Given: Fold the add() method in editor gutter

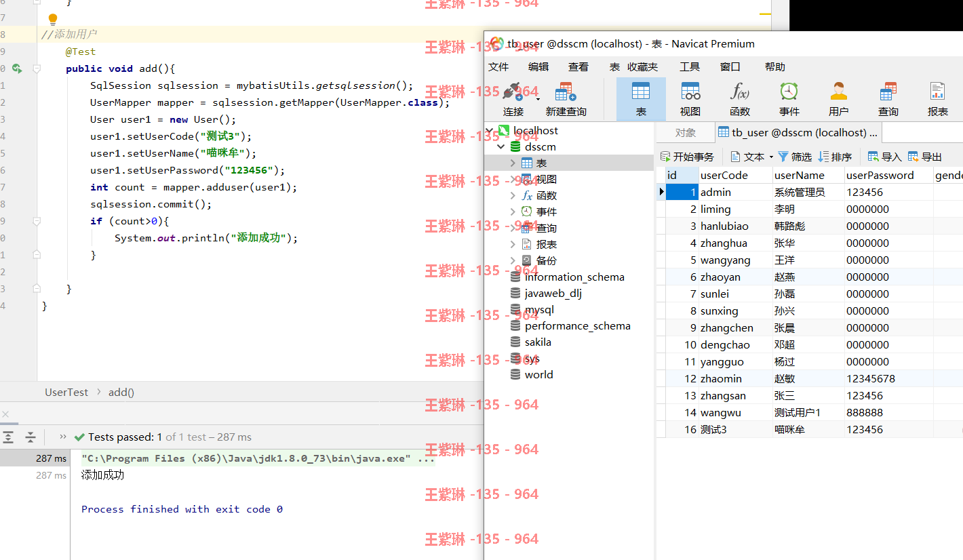Looking at the screenshot, I should pos(37,68).
